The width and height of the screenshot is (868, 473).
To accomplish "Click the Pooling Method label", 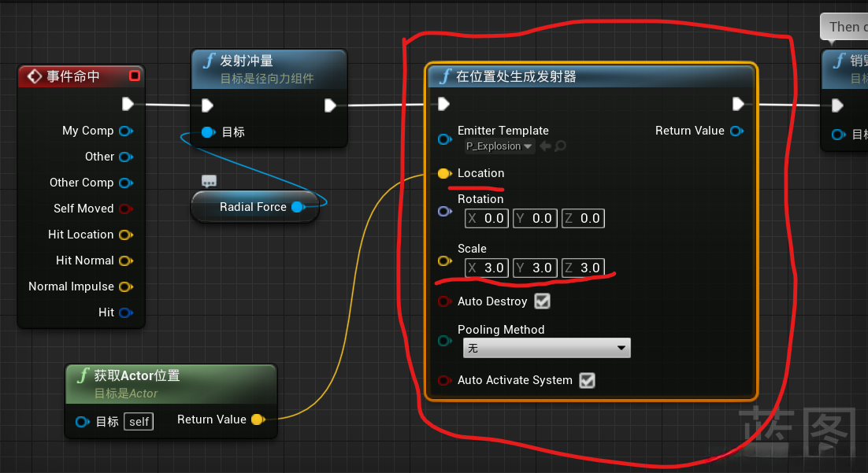I will (501, 330).
